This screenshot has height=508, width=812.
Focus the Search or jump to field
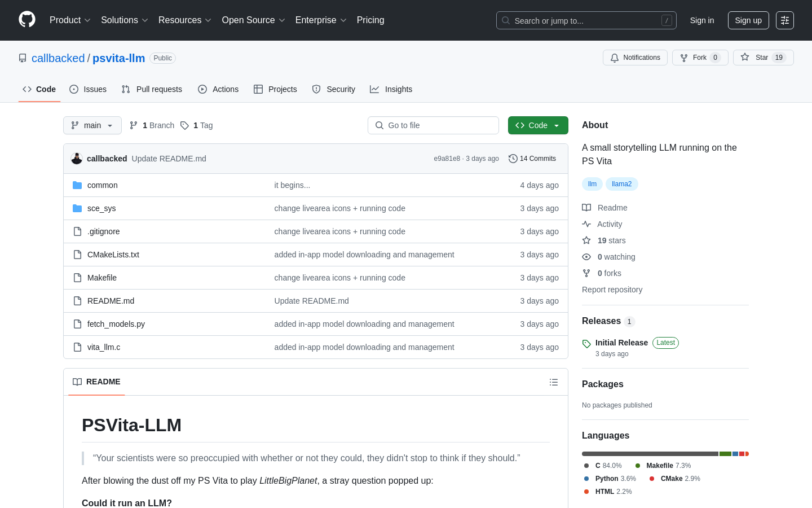pyautogui.click(x=586, y=20)
